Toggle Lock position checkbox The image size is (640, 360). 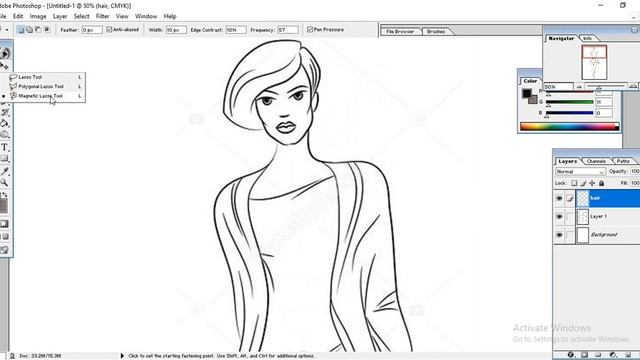point(592,183)
